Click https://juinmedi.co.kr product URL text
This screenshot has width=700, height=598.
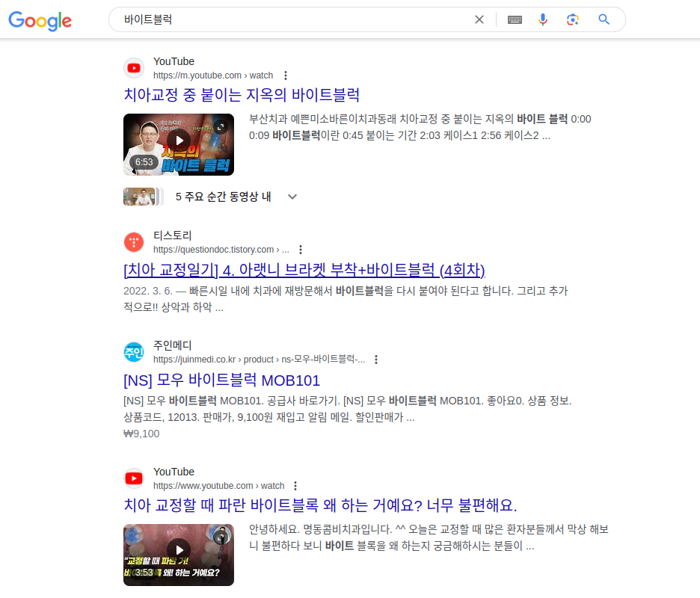tap(259, 360)
